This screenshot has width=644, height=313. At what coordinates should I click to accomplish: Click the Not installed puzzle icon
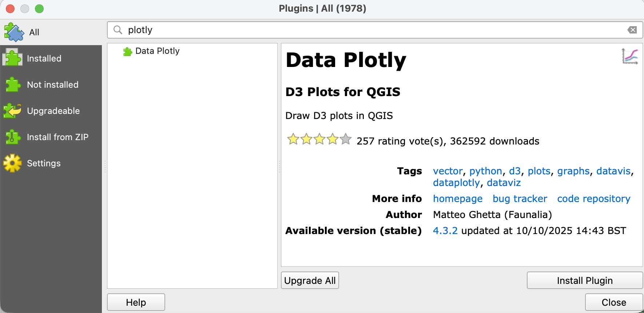[13, 84]
